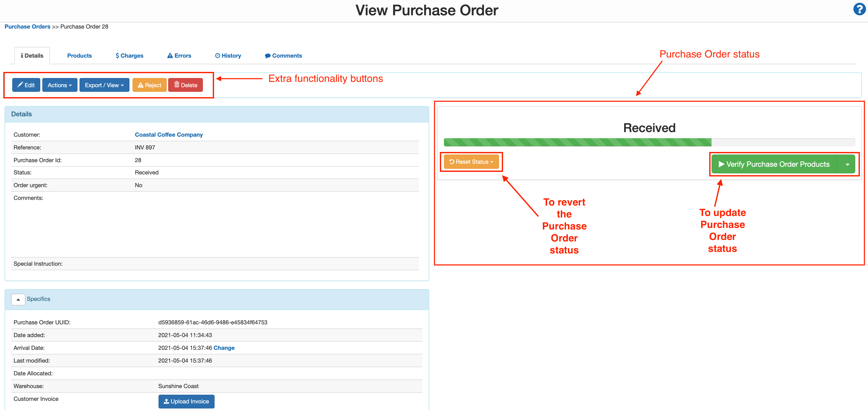
Task: Collapse the Specifics section
Action: point(18,299)
